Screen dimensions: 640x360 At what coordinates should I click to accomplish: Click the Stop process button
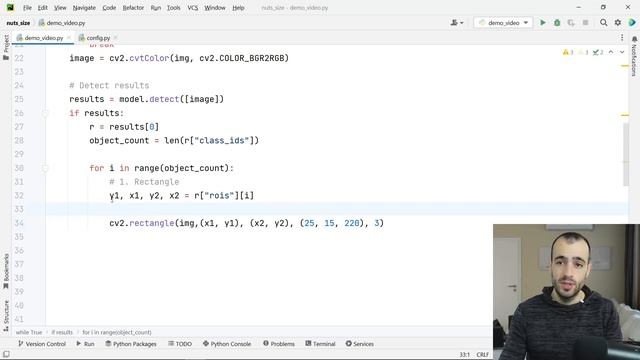click(585, 23)
